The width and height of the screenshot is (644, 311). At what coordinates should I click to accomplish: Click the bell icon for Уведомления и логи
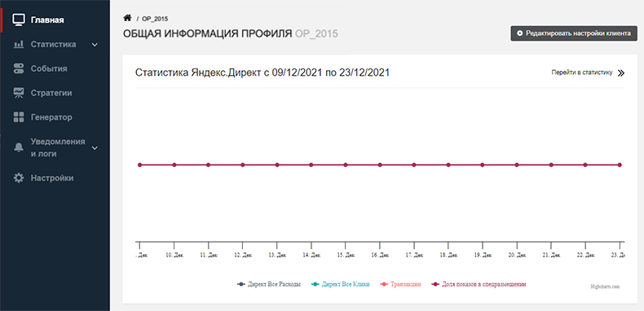[19, 147]
